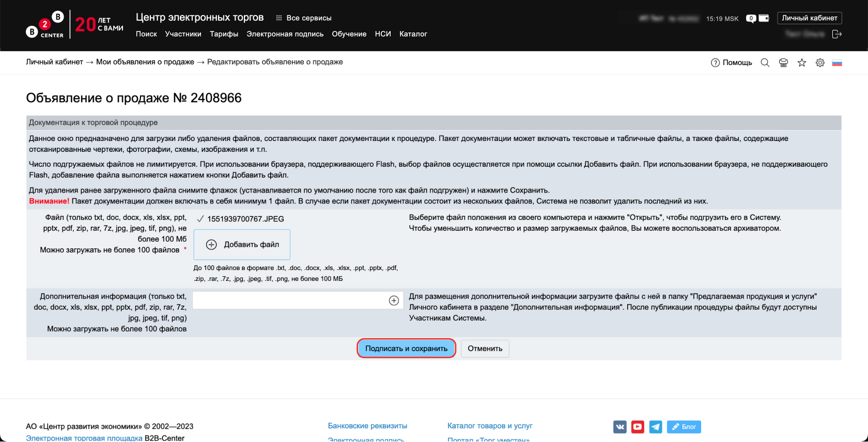Click Подписать и сохранить button

point(406,349)
